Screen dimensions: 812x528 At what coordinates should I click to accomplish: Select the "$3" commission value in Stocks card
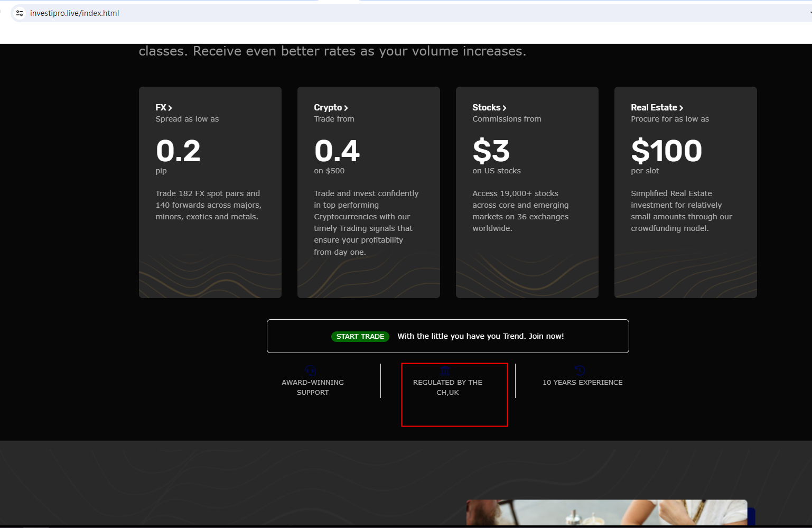pyautogui.click(x=491, y=151)
